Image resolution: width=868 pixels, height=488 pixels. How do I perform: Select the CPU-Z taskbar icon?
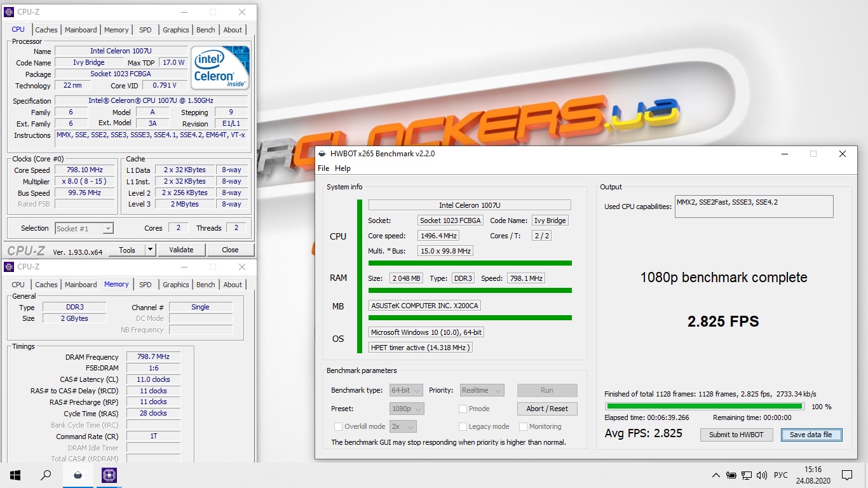(109, 475)
